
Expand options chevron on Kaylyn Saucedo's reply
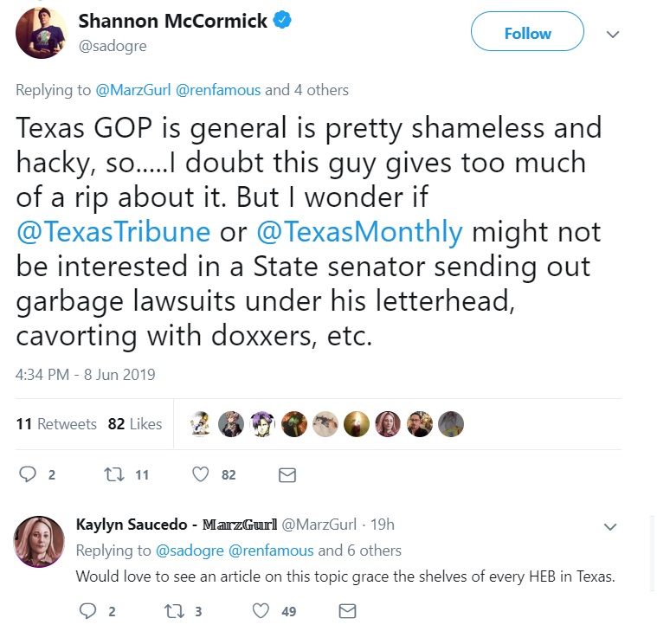(x=610, y=526)
